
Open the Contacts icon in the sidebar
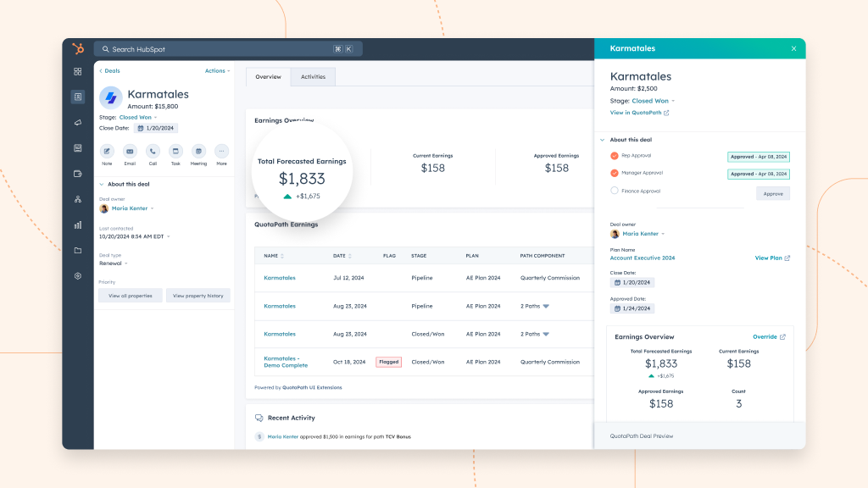pos(78,97)
